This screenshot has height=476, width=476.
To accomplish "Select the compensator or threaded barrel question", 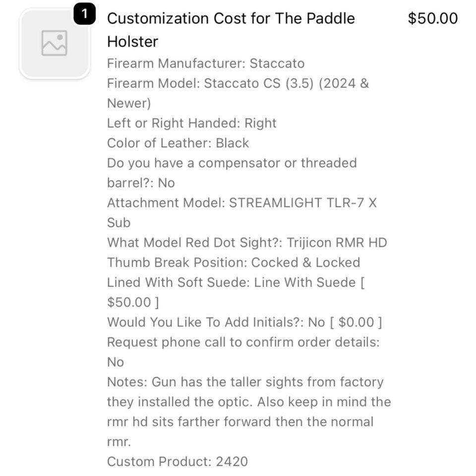I will pos(232,163).
